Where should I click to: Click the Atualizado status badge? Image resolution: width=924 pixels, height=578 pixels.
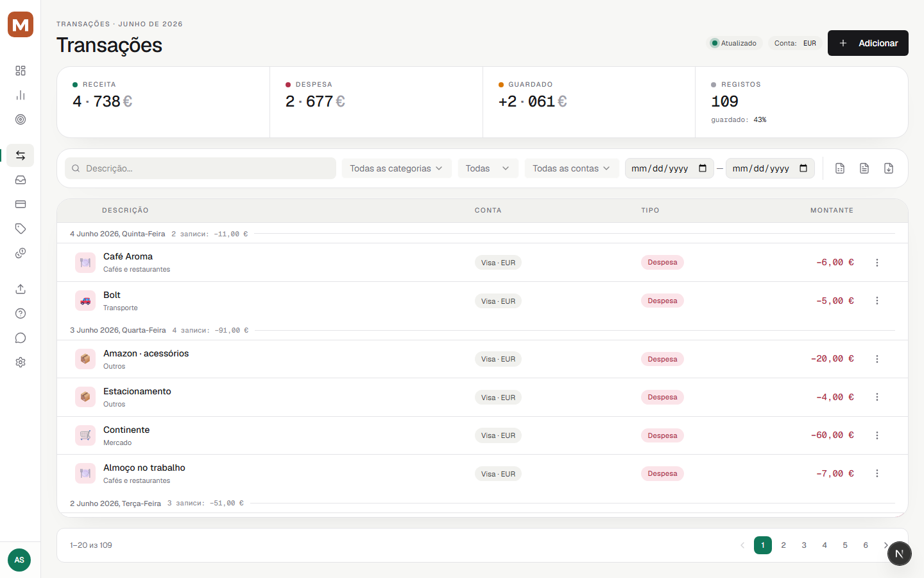tap(733, 43)
